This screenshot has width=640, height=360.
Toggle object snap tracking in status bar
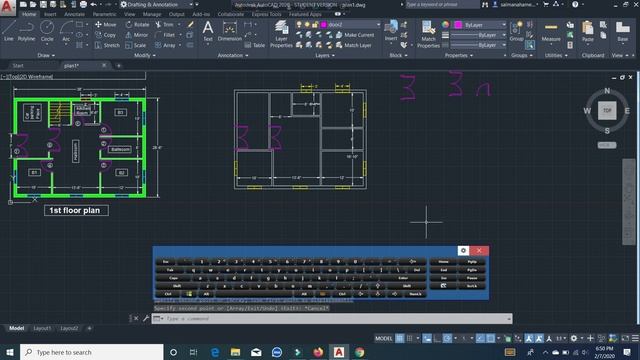(481, 338)
